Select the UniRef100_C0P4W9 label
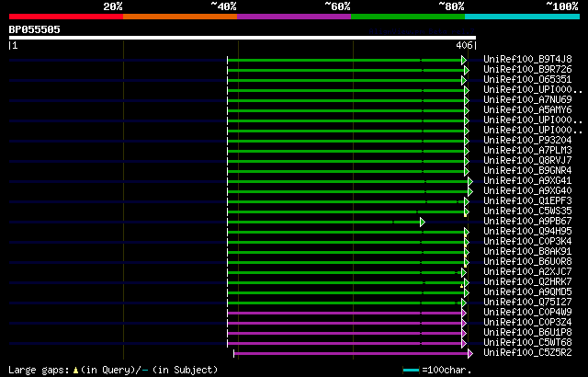588x377 pixels. (527, 312)
